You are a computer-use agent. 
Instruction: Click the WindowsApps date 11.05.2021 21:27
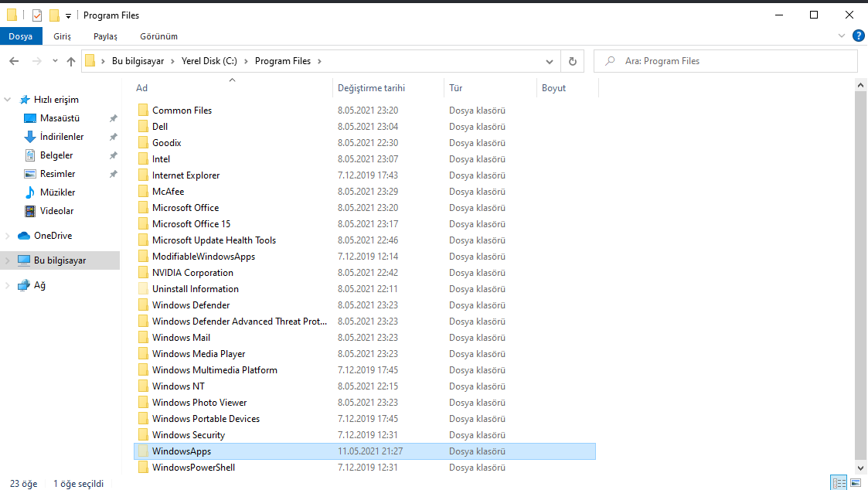pos(370,451)
